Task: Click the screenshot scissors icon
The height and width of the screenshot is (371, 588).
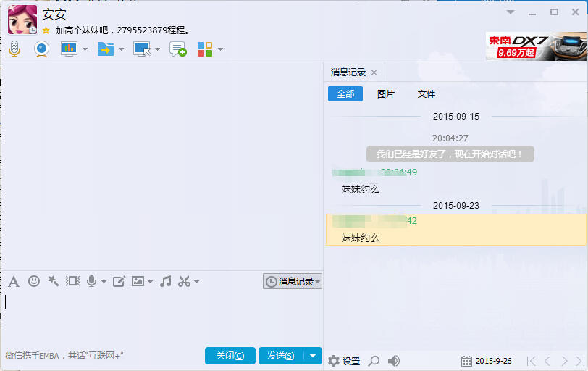Action: pos(184,281)
